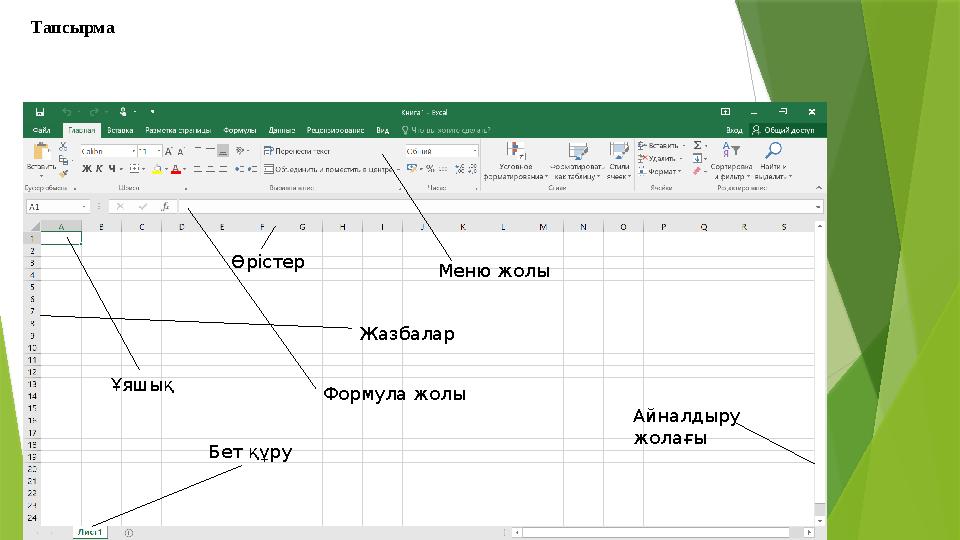Insert AutoSum with the sigma icon
Screen dimensions: 960x540
697,146
